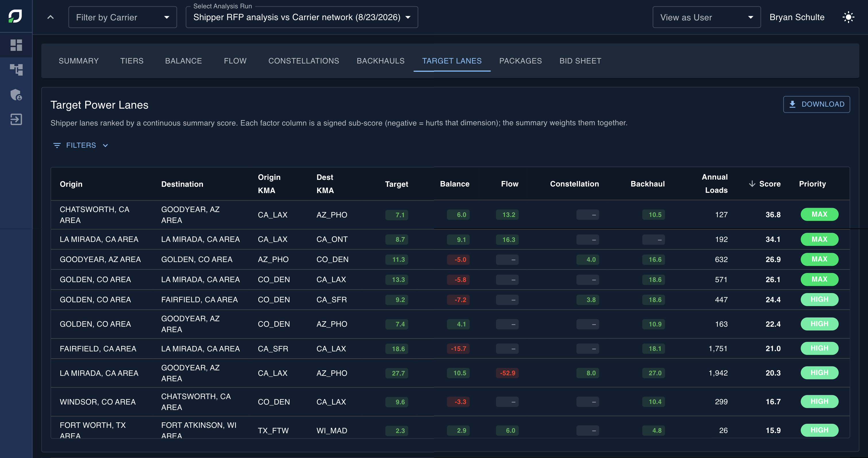The height and width of the screenshot is (458, 868).
Task: Switch to the PACKAGES tab
Action: [521, 61]
